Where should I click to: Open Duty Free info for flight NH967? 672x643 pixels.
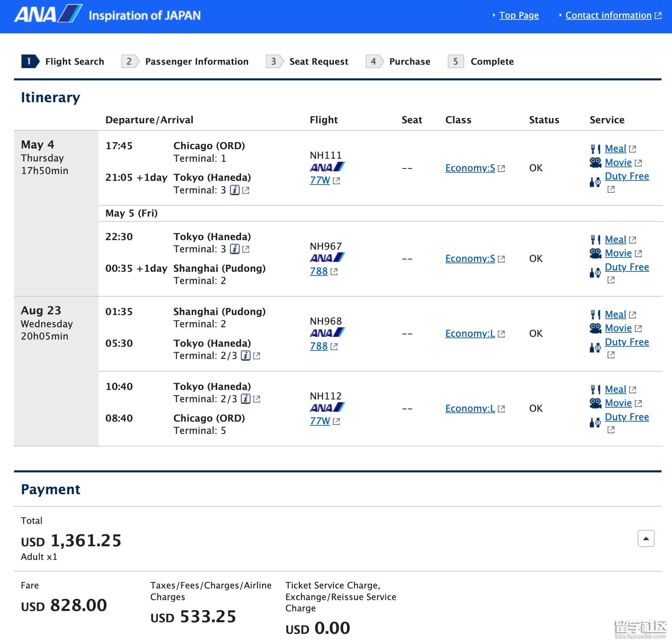(626, 267)
